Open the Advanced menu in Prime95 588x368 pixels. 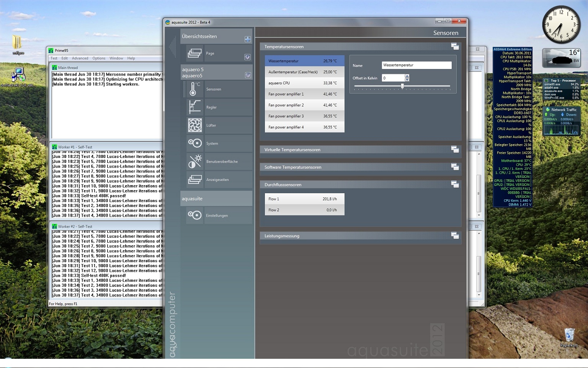click(x=80, y=58)
